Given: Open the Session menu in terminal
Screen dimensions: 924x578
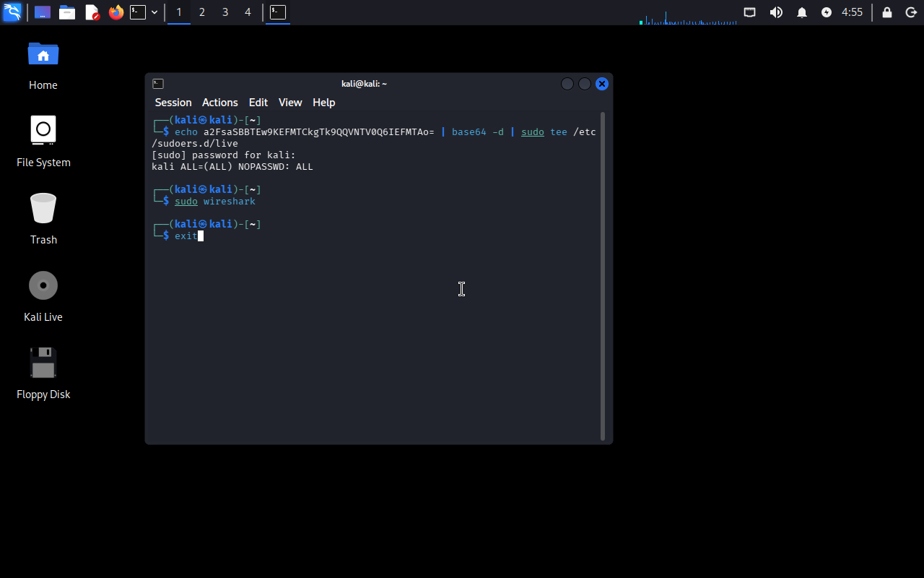Looking at the screenshot, I should [x=173, y=103].
